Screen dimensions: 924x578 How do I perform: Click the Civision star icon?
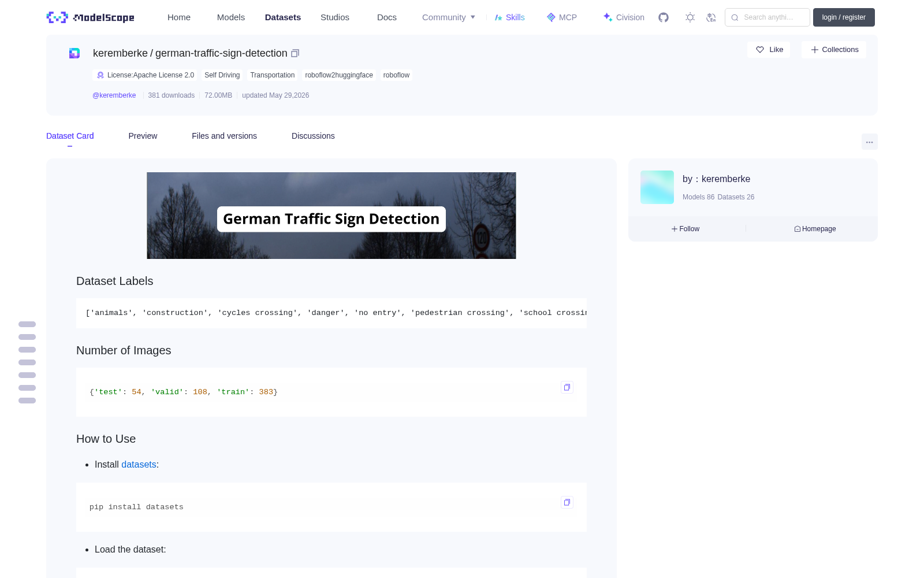608,17
